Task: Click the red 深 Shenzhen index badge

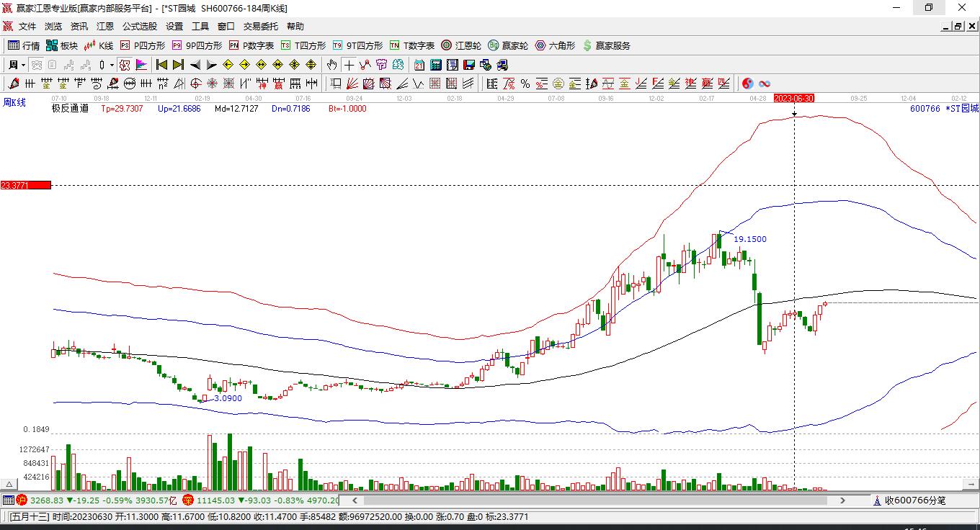Action: tap(188, 500)
